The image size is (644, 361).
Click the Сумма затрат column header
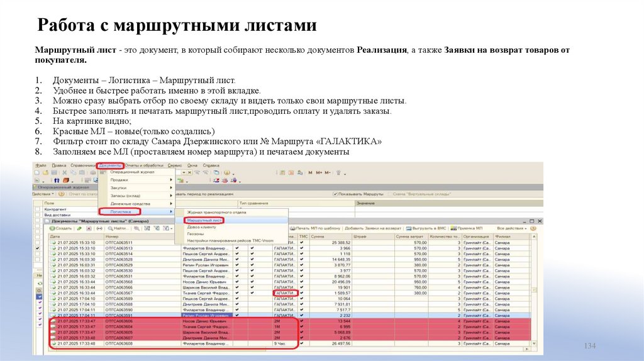coord(411,236)
